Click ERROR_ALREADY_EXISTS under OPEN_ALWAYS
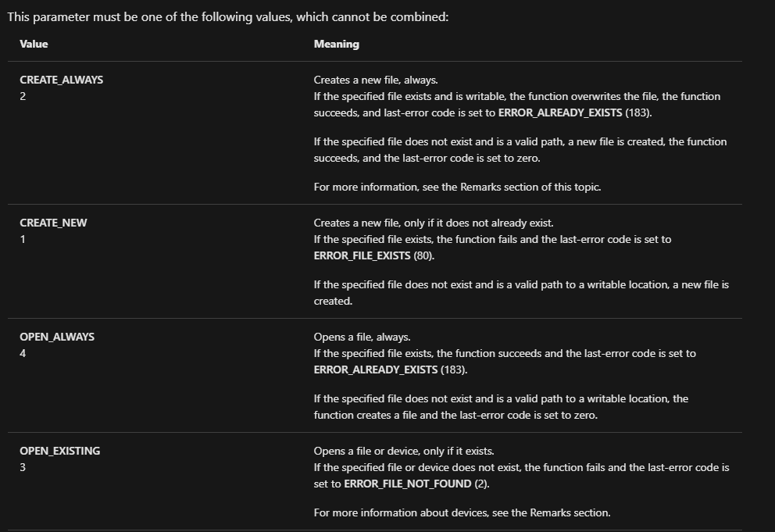This screenshot has height=532, width=775. (x=376, y=370)
